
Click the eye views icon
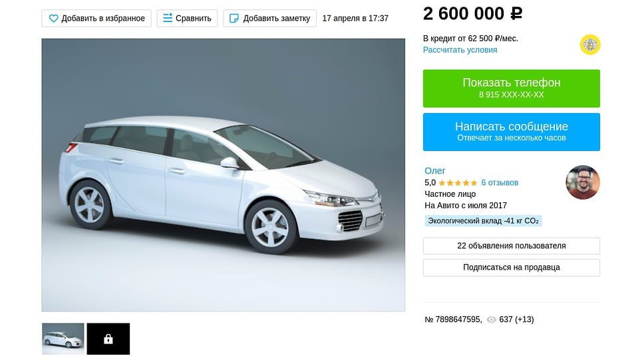491,319
